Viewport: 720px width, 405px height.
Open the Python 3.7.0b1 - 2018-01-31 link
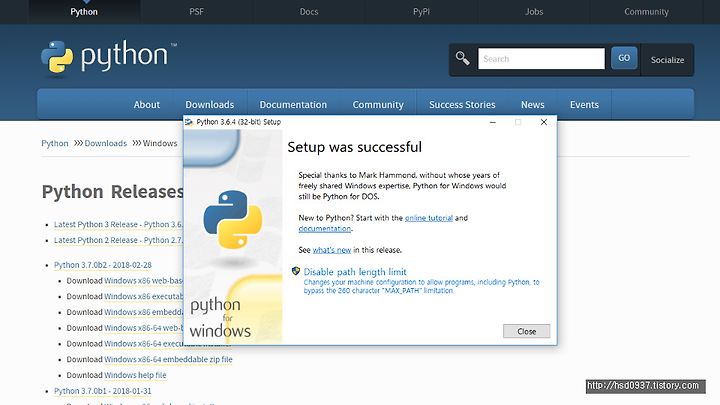pos(103,391)
